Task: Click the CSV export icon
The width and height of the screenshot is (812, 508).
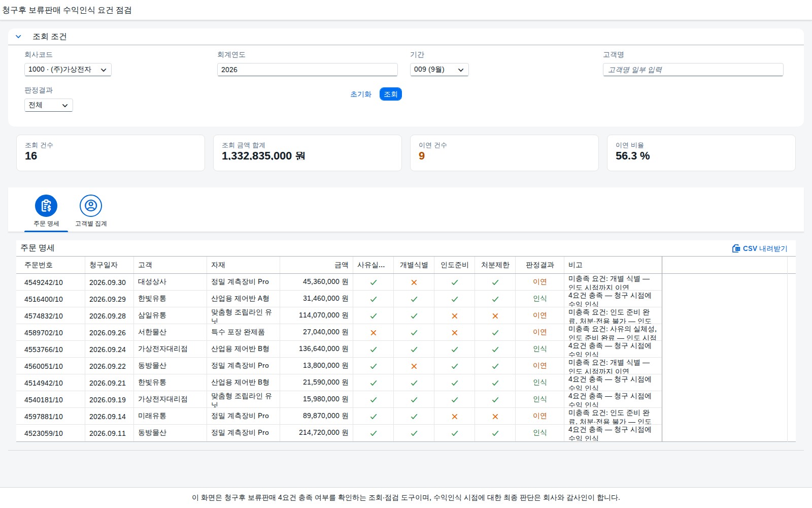Action: (x=736, y=248)
